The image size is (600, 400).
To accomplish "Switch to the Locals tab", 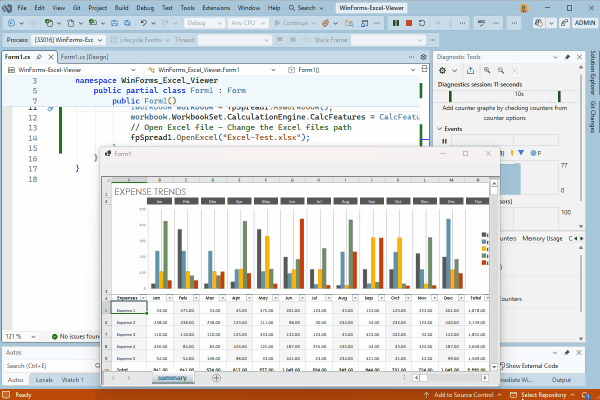I will pyautogui.click(x=44, y=380).
